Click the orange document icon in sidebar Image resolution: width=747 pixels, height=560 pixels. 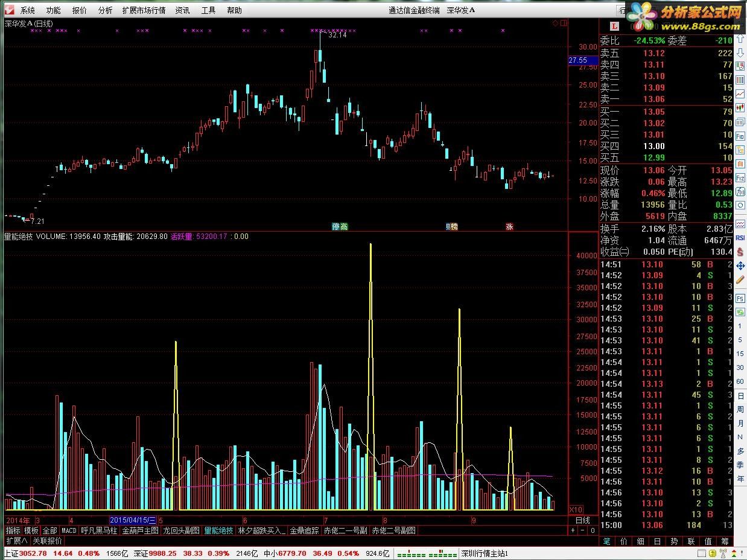coord(740,164)
